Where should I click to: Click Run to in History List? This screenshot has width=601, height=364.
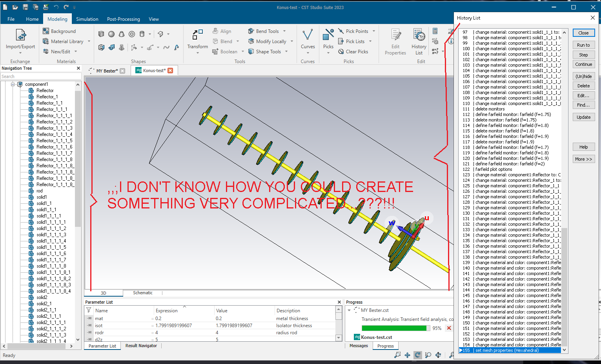pos(584,45)
